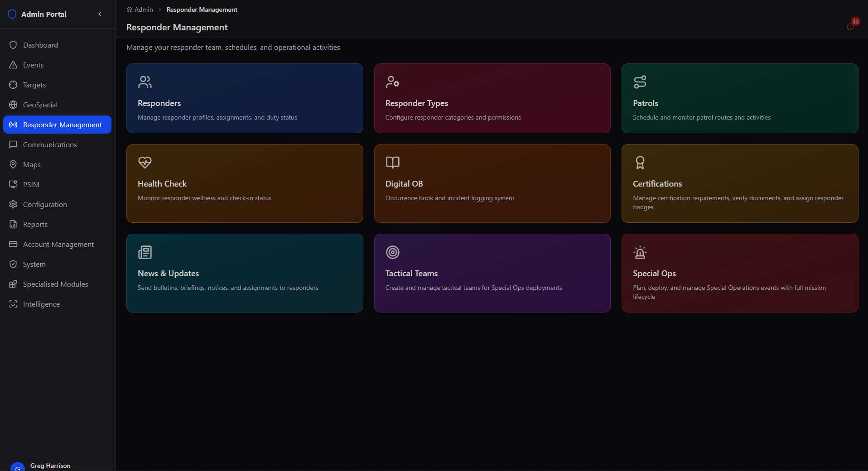Click the Special Ops siren icon
868x471 pixels.
(640, 252)
